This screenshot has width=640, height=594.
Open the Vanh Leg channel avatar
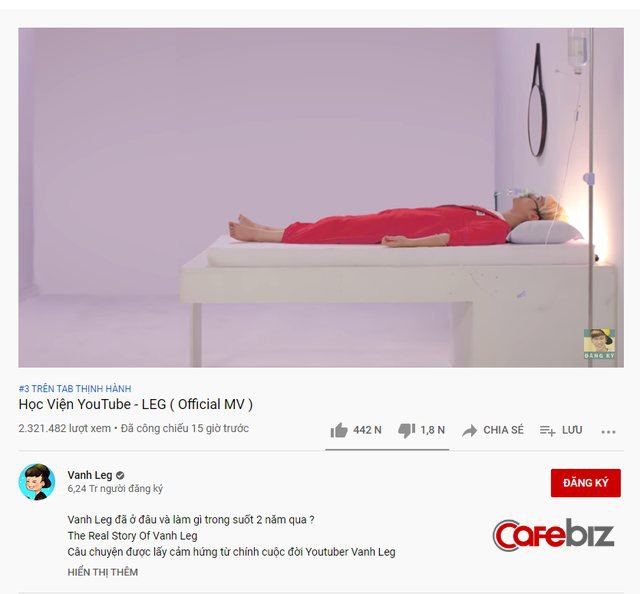point(37,482)
